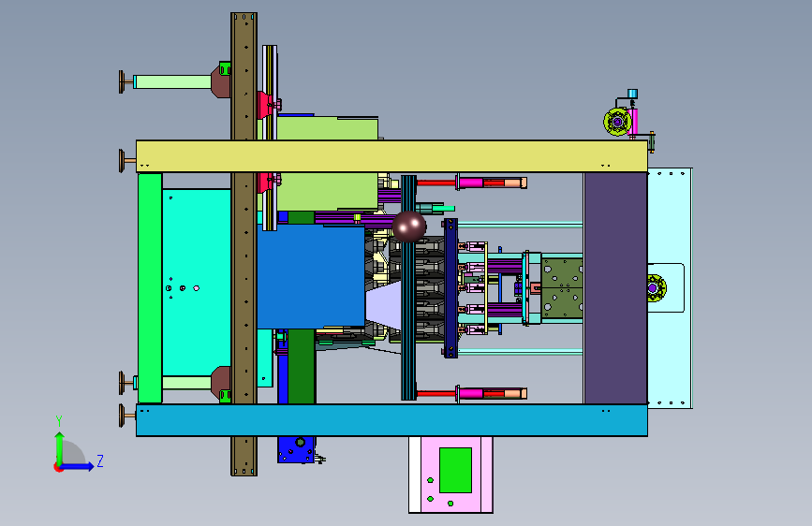
Task: Select the light cyan end plate at far right
Action: click(x=670, y=288)
